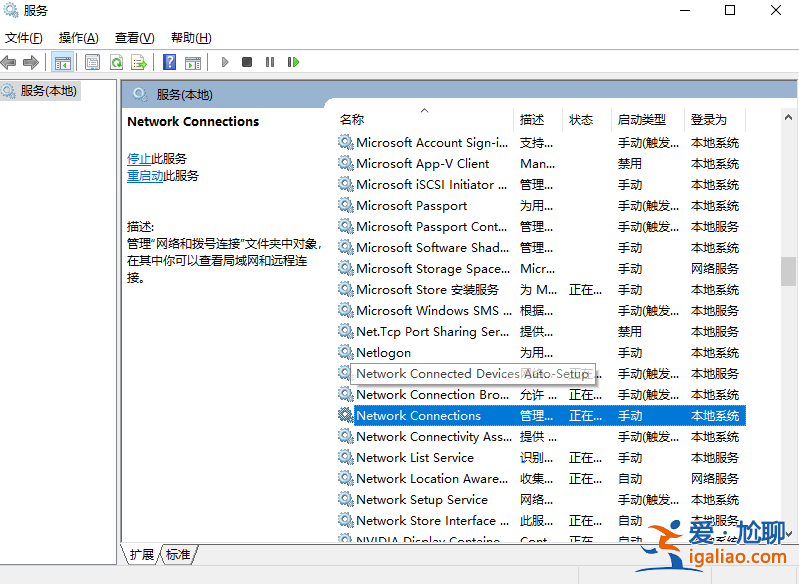
Task: Click gear icon of Network Setup Service
Action: coord(345,499)
